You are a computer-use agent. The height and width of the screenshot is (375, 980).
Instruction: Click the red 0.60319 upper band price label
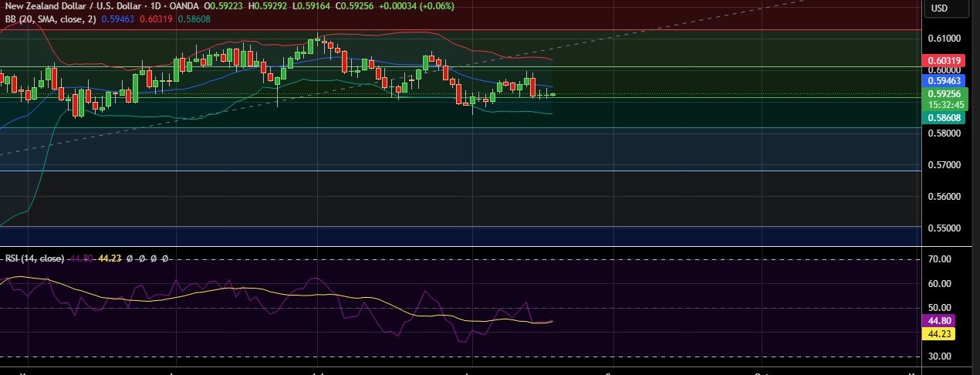[x=943, y=61]
